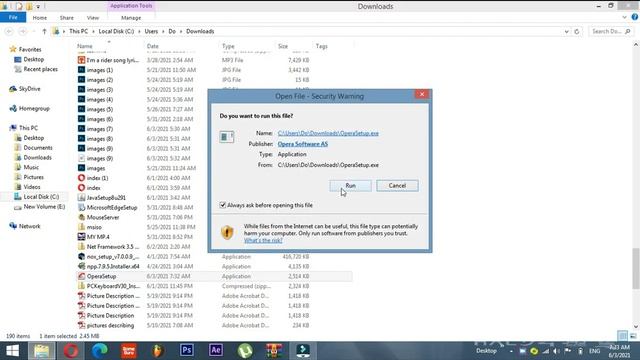
Task: Sort by the Name column header
Action: coord(84,46)
